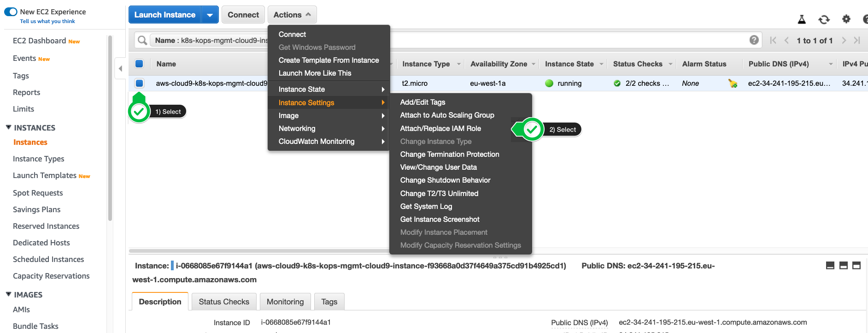Refresh the instance list
Viewport: 868px width, 333px height.
[x=824, y=19]
